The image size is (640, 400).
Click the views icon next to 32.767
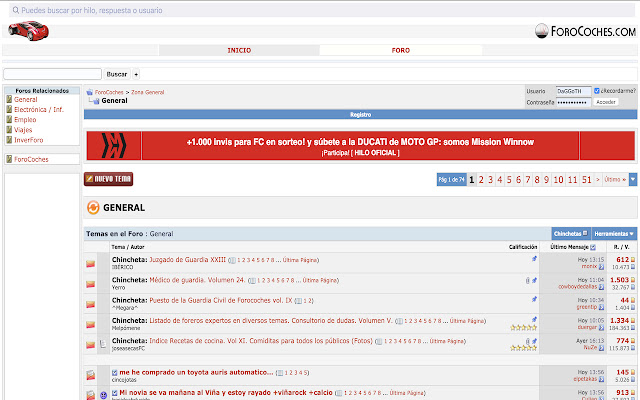point(633,287)
